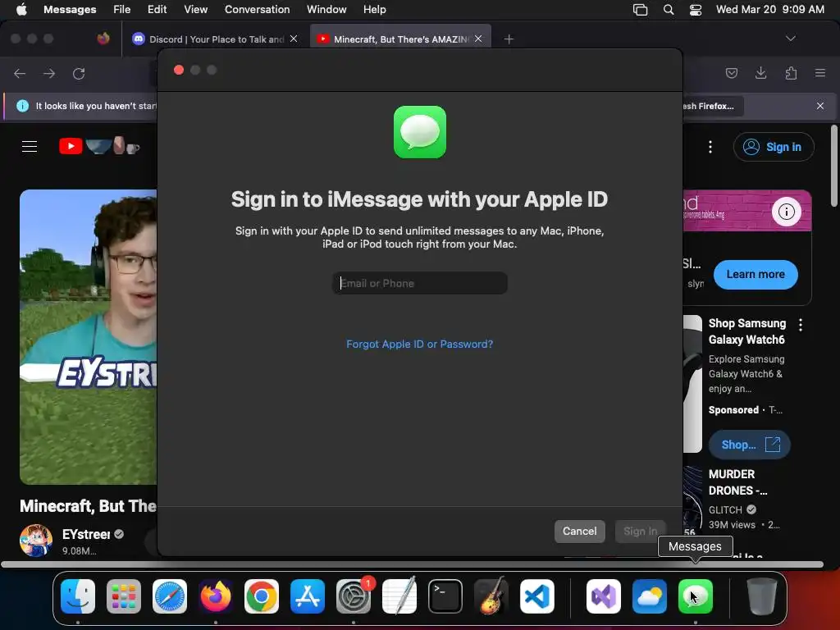Image resolution: width=840 pixels, height=630 pixels.
Task: Open Firefox downloads panel
Action: [x=760, y=73]
